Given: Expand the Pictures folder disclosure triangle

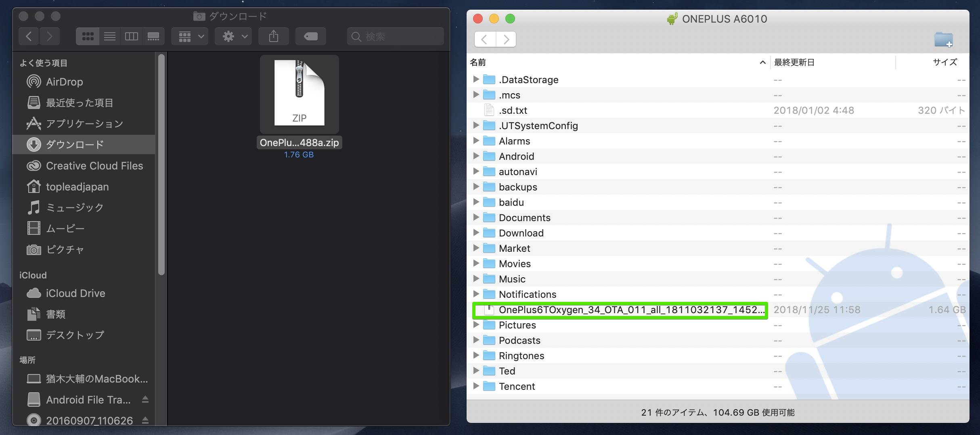Looking at the screenshot, I should click(x=476, y=325).
